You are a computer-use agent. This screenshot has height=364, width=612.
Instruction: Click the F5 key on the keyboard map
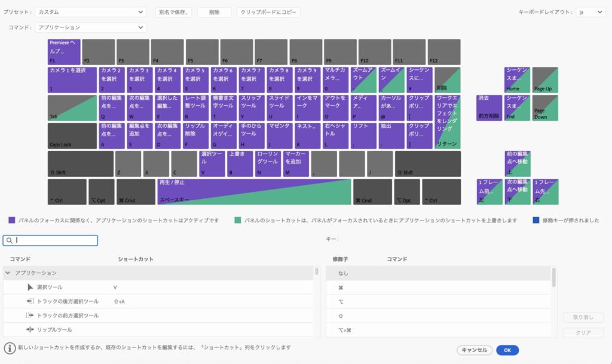202,52
